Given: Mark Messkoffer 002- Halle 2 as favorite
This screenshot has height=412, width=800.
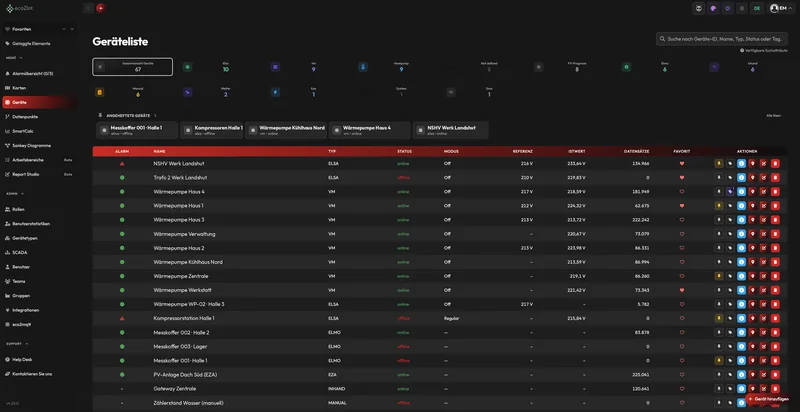Looking at the screenshot, I should [x=682, y=332].
